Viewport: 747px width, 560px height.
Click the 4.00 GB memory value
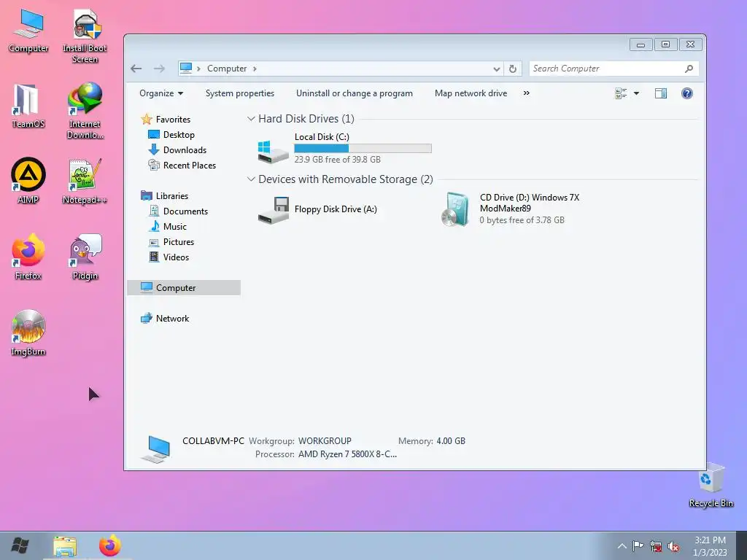(x=451, y=441)
